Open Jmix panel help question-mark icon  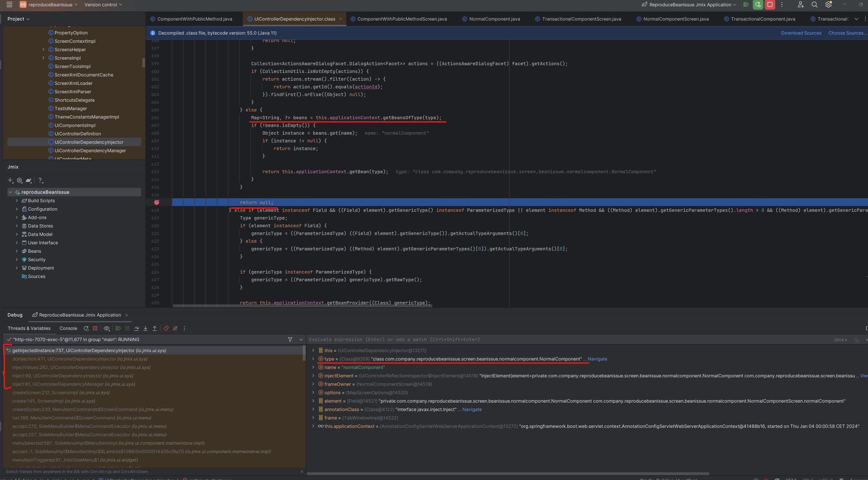(x=40, y=181)
